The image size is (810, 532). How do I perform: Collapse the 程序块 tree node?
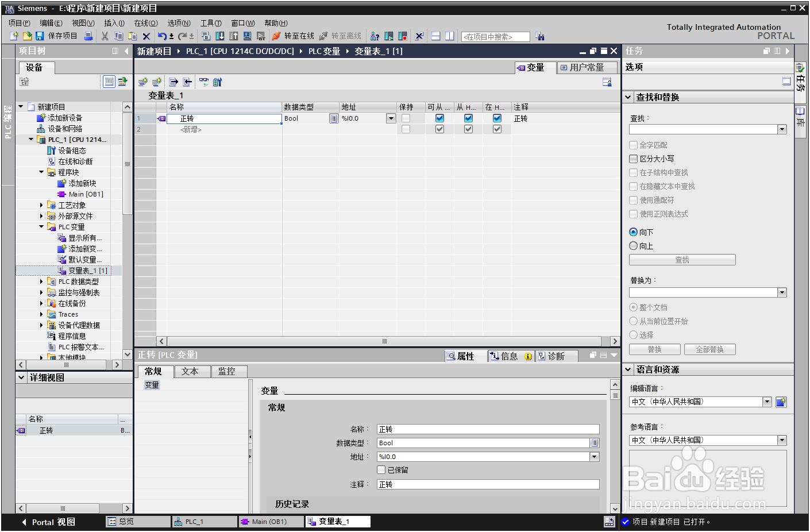(41, 172)
